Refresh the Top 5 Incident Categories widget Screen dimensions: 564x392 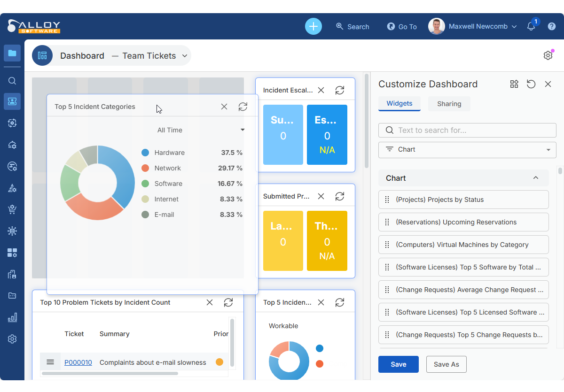[x=243, y=107]
